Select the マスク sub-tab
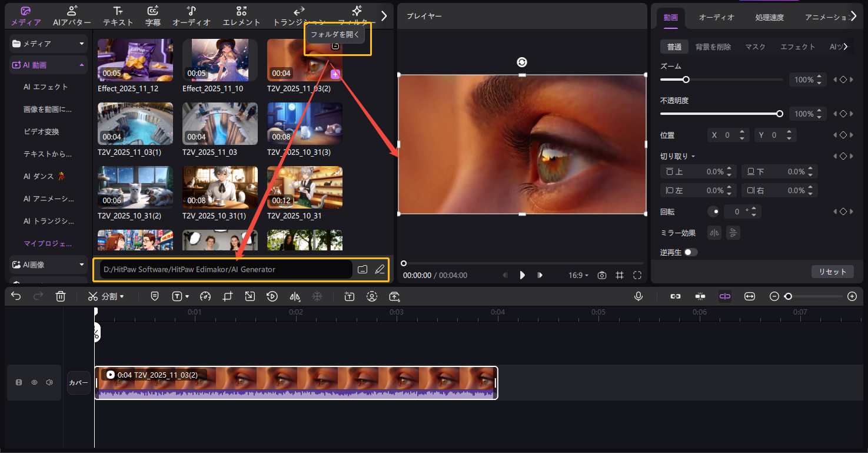 coord(755,47)
